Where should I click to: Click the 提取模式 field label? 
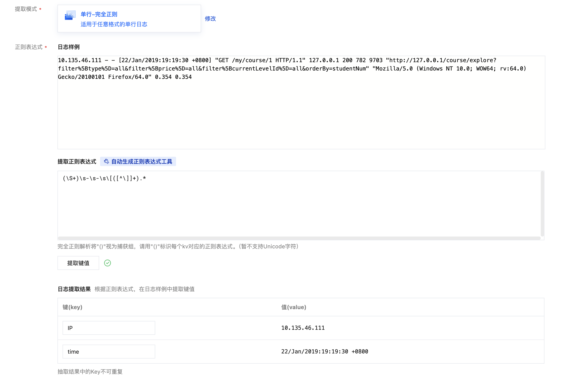(26, 9)
